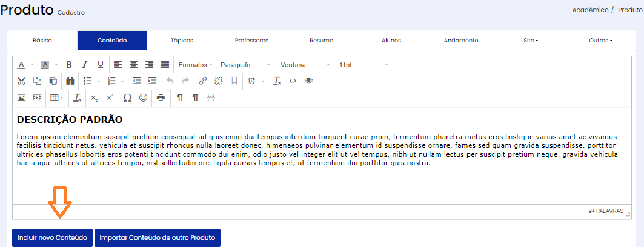
Task: Expand bullet list style options arrow
Action: pos(99,81)
